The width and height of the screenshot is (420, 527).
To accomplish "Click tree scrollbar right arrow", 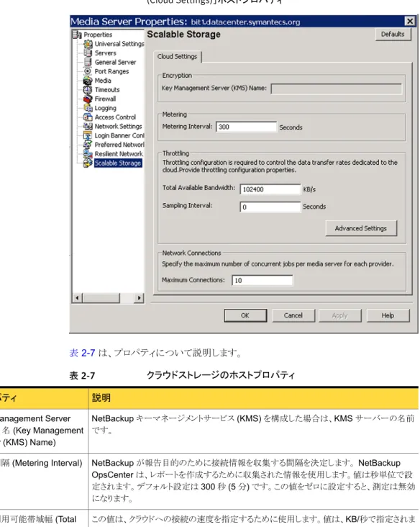I will coord(139,298).
